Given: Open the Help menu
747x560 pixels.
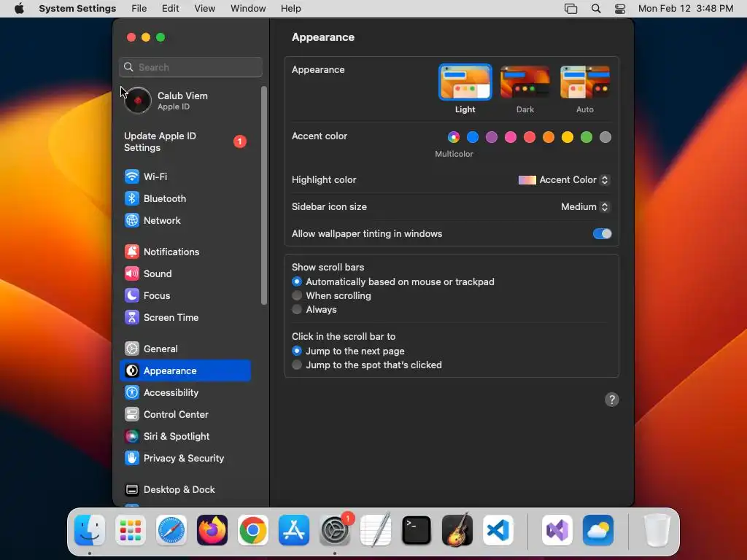Looking at the screenshot, I should point(290,9).
